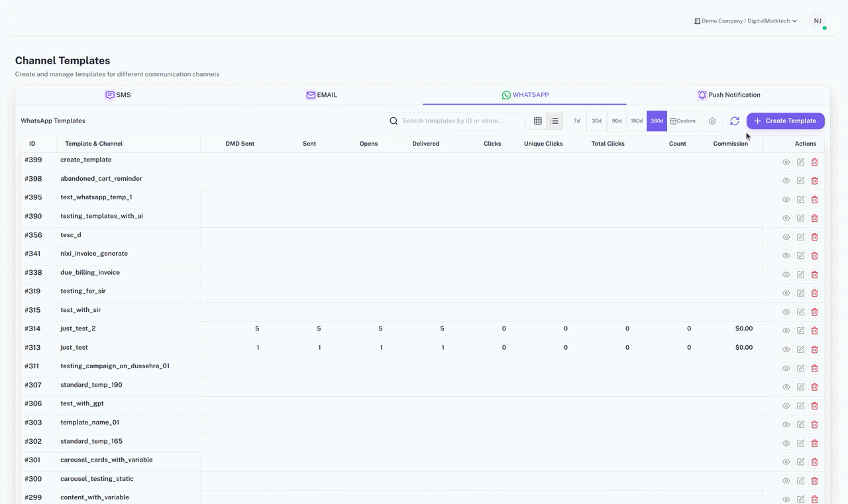Delete testing_campaign_on_dussehra_01 template

[x=815, y=368]
